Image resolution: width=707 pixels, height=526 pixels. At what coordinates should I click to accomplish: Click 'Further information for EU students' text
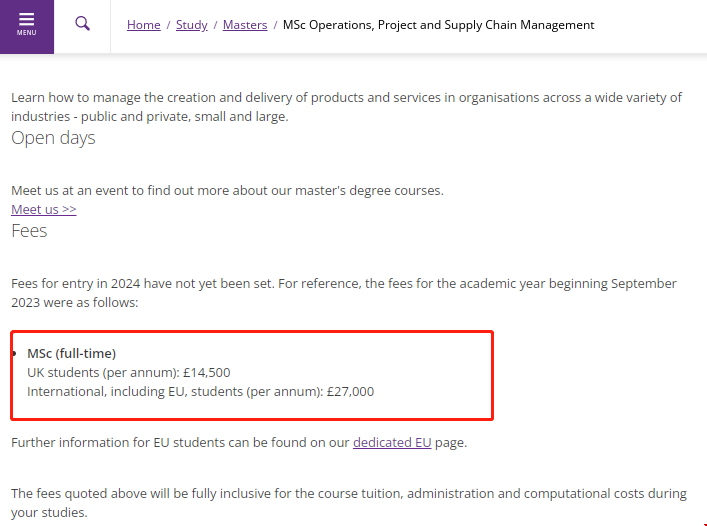[x=180, y=442]
